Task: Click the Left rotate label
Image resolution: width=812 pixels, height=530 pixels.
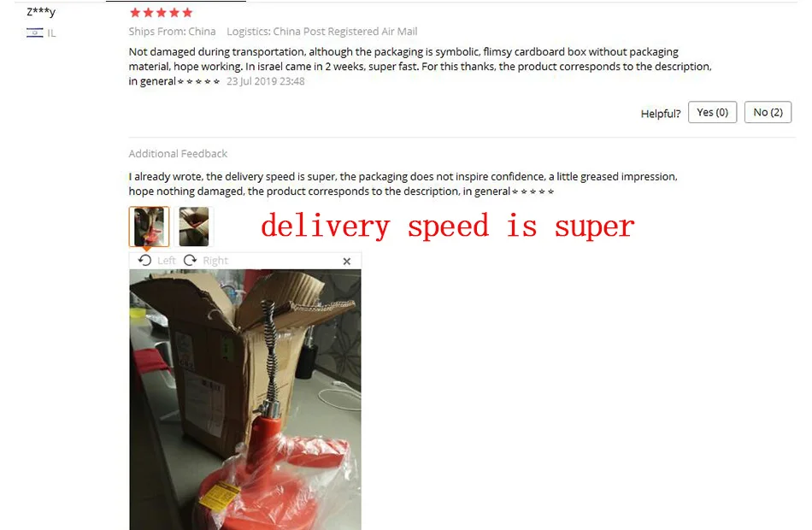Action: [166, 261]
